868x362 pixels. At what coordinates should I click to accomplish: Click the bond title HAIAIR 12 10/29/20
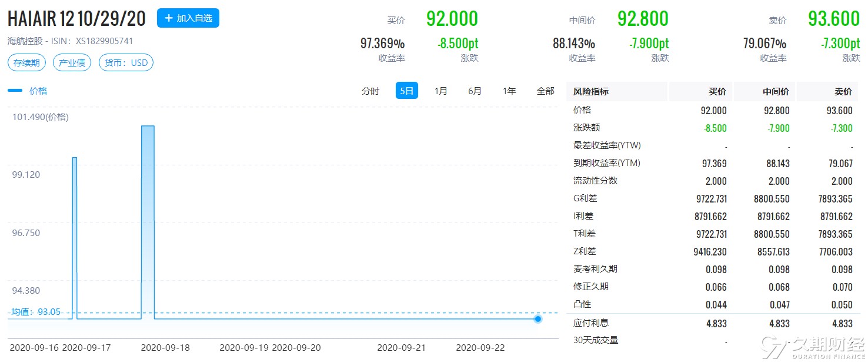[x=76, y=19]
